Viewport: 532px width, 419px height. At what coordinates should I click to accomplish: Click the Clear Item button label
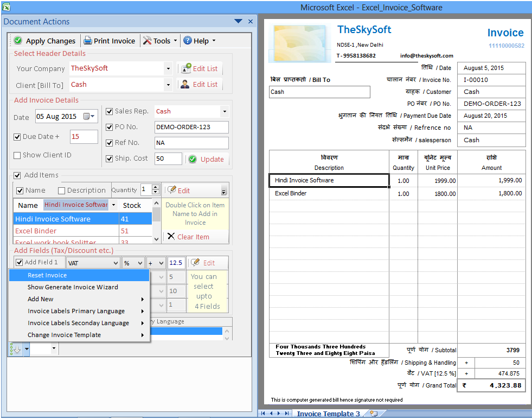click(x=193, y=237)
